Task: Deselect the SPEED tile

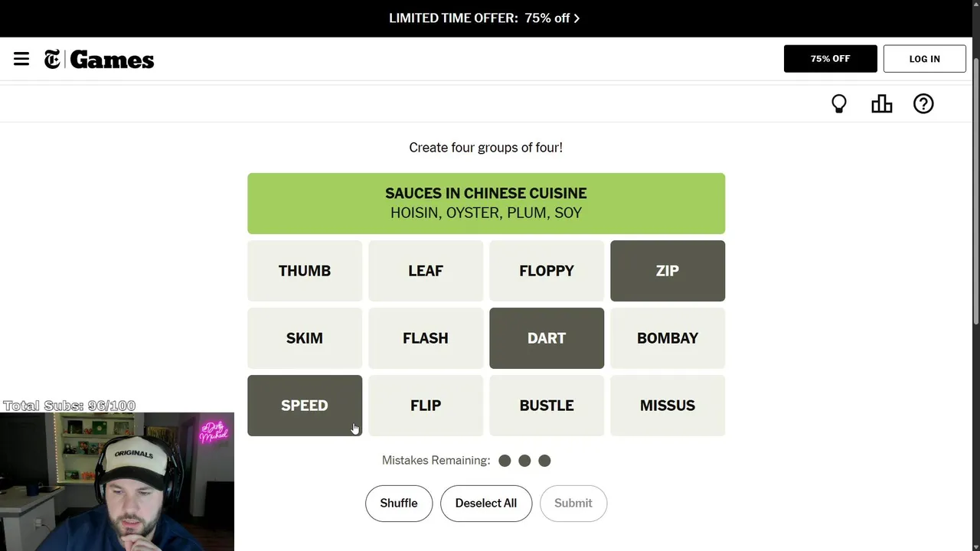Action: pos(304,406)
